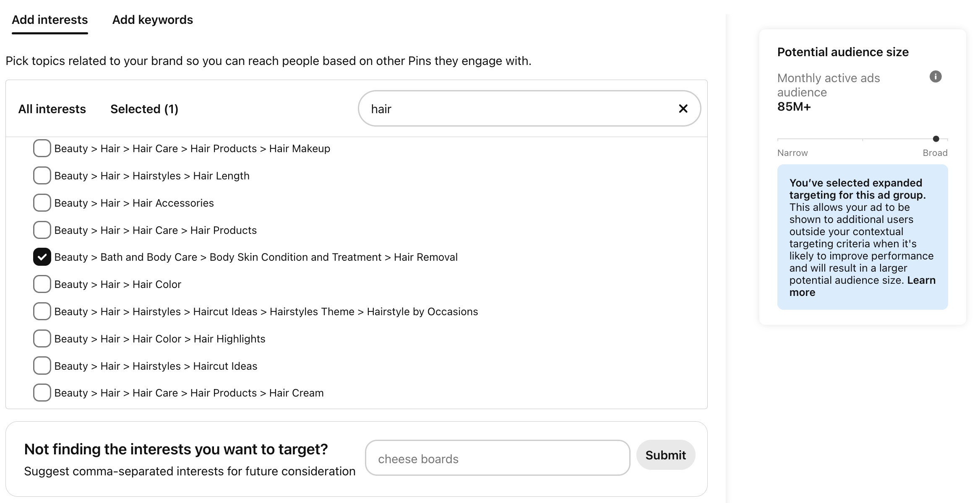Check the Hair Care > Hair Products checkbox
The image size is (980, 503).
click(42, 230)
